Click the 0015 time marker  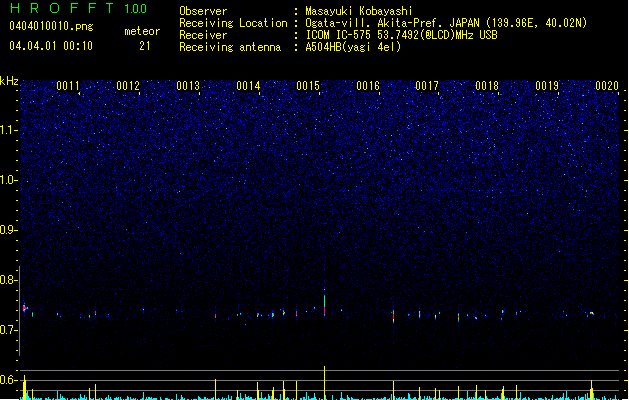pos(308,86)
